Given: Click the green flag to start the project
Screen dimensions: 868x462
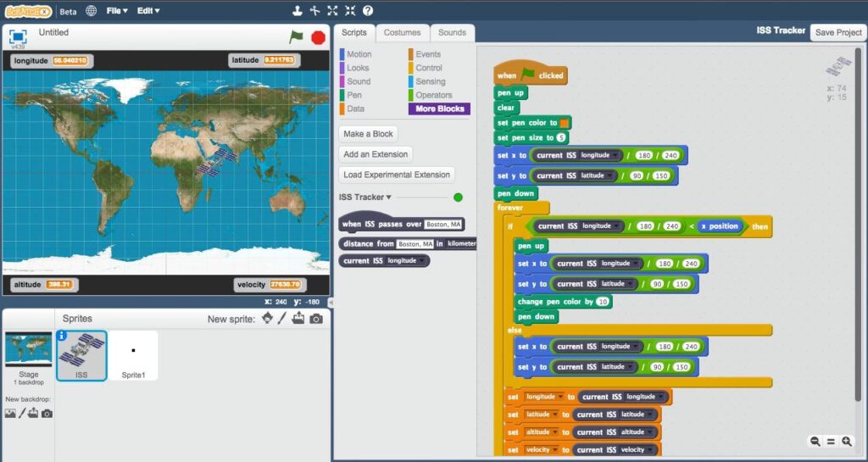Looking at the screenshot, I should point(296,36).
